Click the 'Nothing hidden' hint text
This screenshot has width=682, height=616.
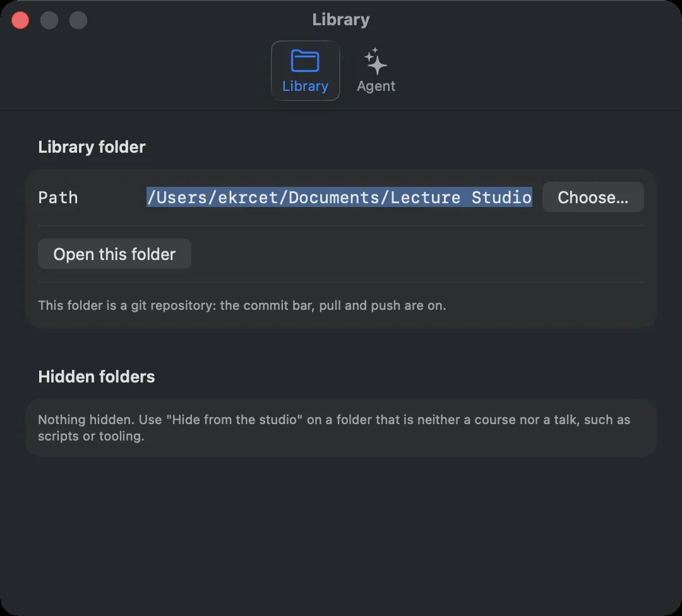tap(334, 428)
